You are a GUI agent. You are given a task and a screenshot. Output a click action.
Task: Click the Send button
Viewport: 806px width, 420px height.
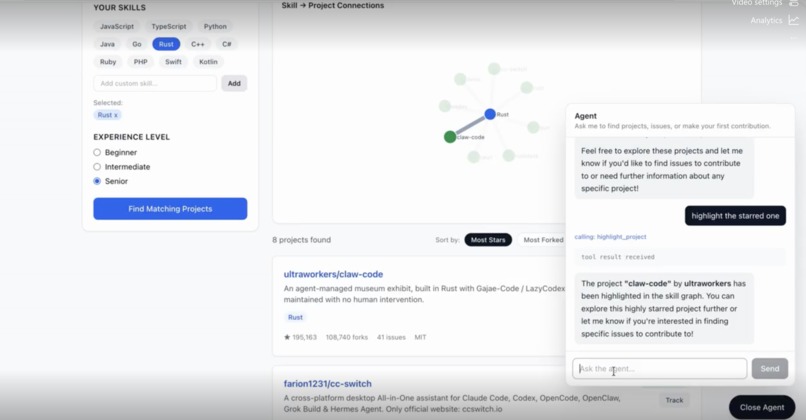[770, 369]
